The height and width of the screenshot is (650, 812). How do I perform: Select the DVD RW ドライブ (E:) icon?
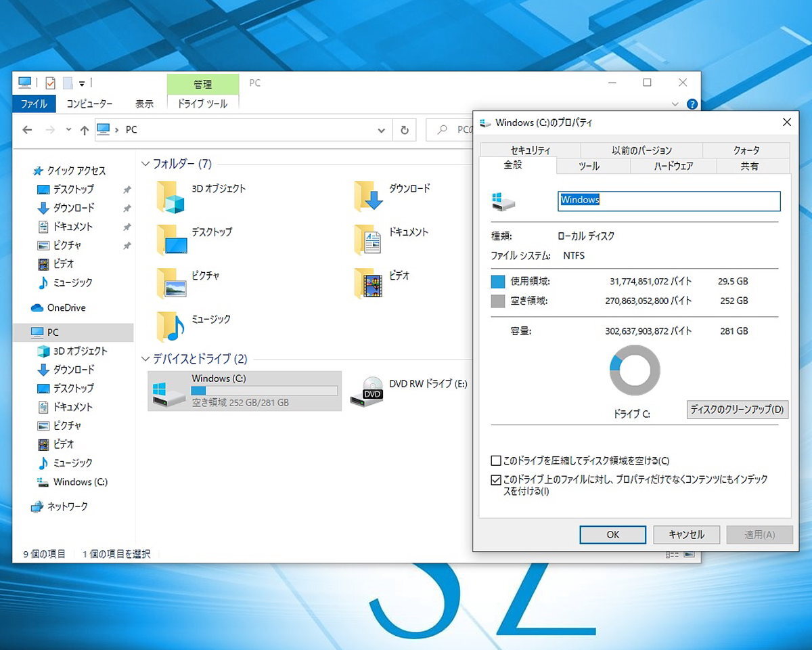366,391
